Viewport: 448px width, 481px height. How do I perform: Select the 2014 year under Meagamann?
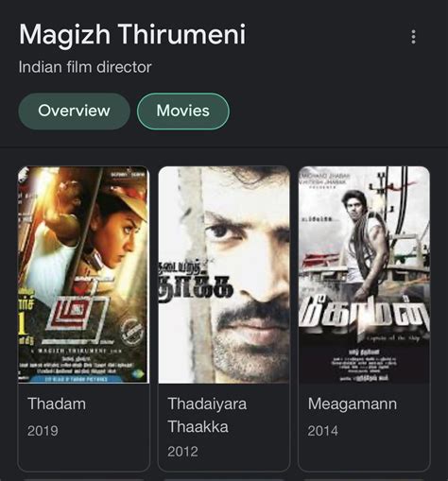322,431
